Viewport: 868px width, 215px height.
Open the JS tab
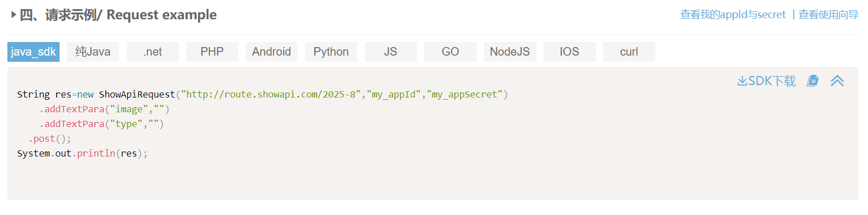click(x=391, y=52)
